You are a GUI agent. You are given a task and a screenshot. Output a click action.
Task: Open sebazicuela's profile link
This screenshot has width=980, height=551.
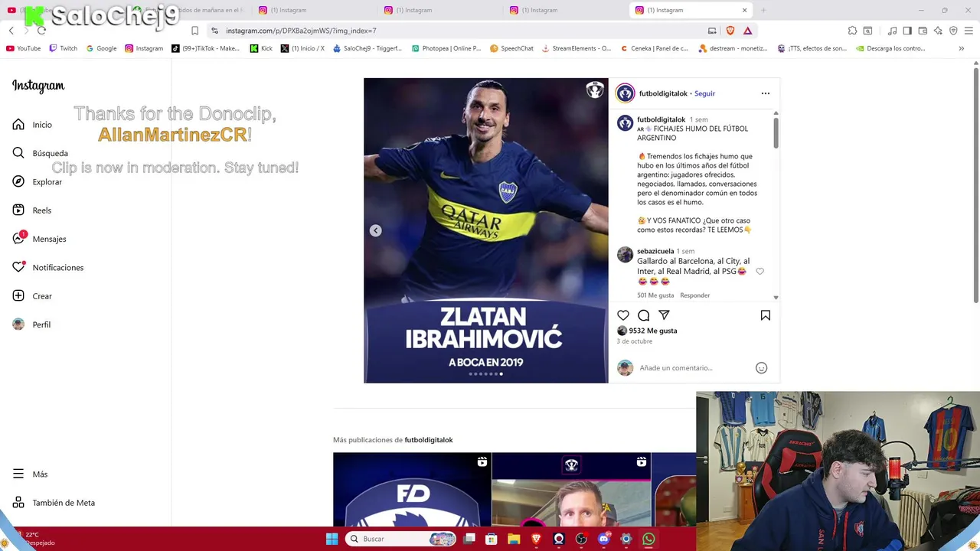pyautogui.click(x=655, y=251)
